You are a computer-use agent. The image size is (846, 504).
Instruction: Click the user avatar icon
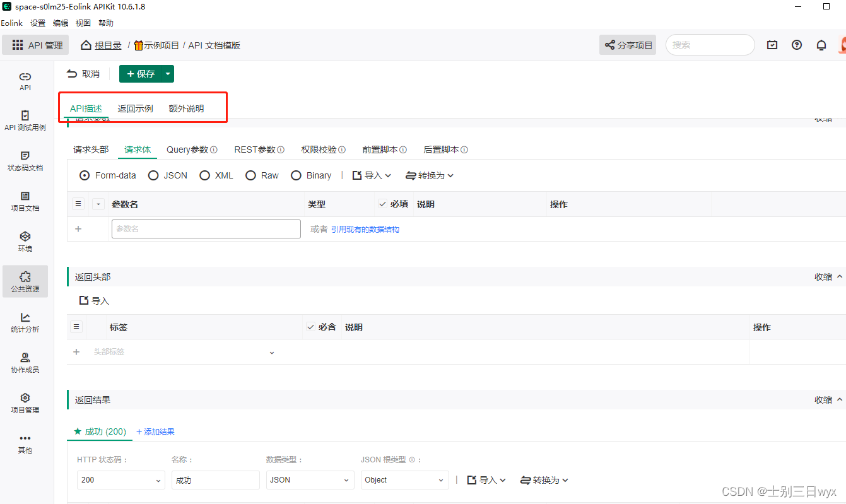click(843, 45)
